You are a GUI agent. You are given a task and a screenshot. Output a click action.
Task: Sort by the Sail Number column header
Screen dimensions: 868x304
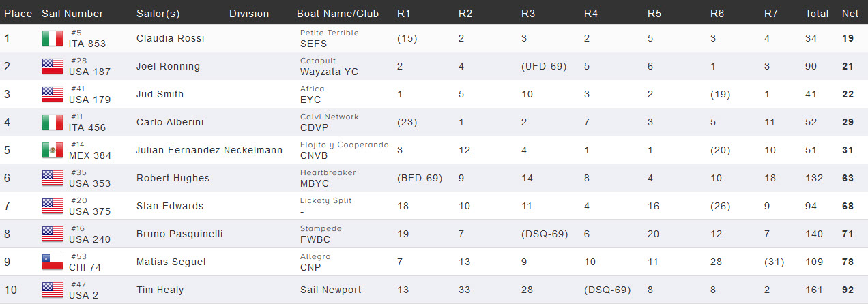[72, 14]
